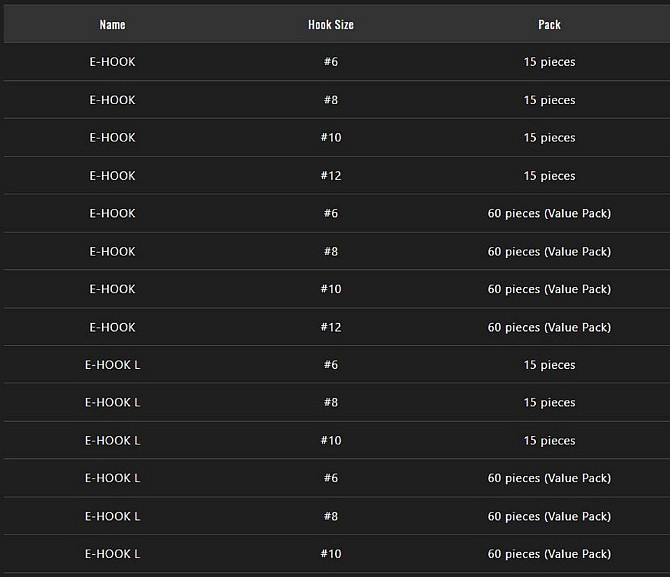The image size is (670, 577).
Task: Select E-HOOK L name in first L row
Action: (112, 365)
